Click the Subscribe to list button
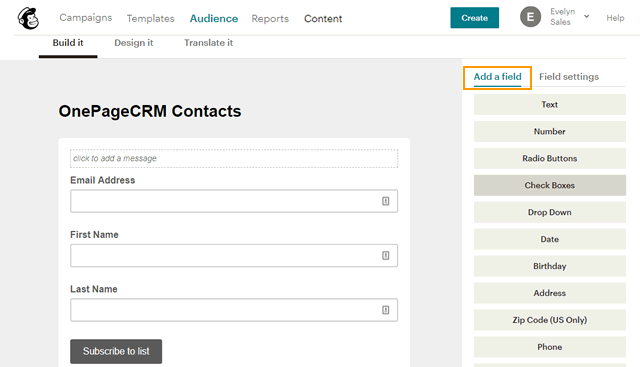This screenshot has height=367, width=640. [x=116, y=351]
